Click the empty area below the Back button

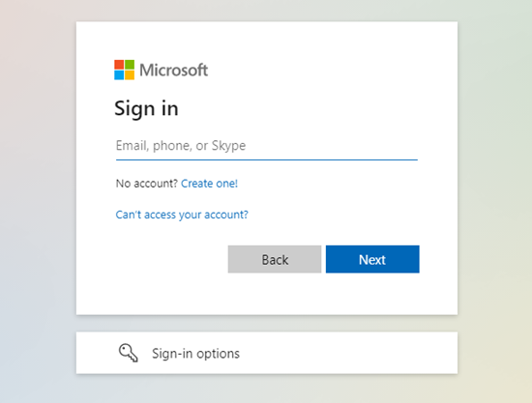pos(275,293)
